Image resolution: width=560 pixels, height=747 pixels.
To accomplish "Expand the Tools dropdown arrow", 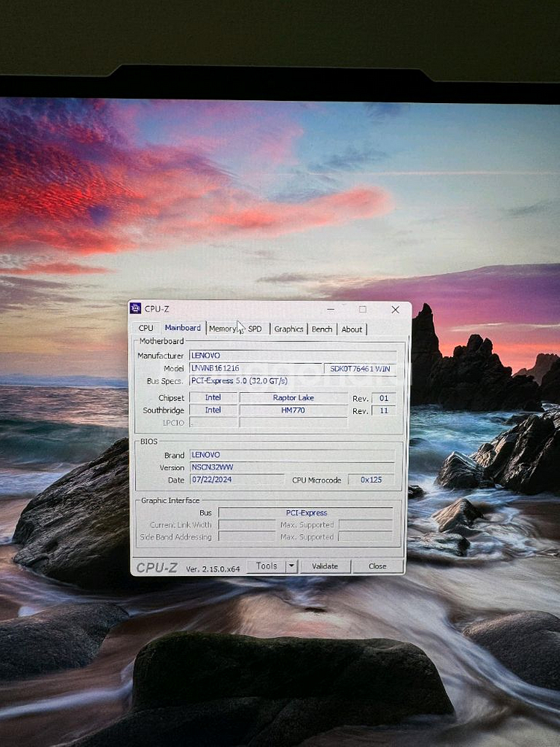I will [292, 566].
